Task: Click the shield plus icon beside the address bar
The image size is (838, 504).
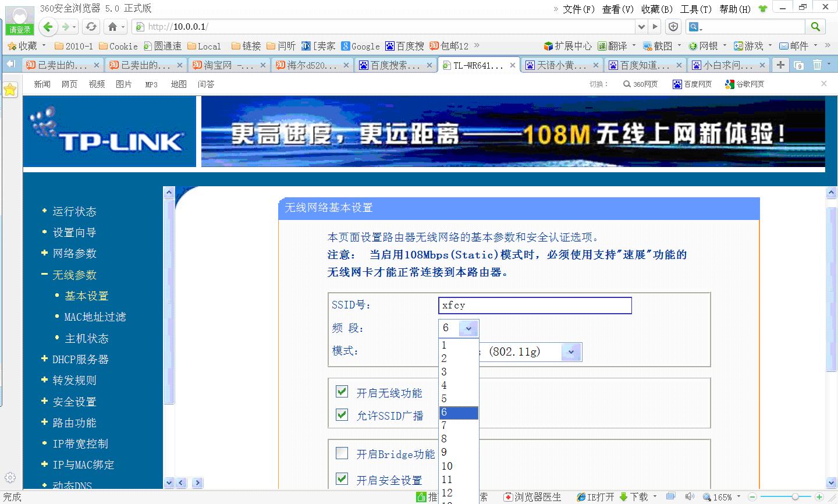Action: (x=673, y=27)
